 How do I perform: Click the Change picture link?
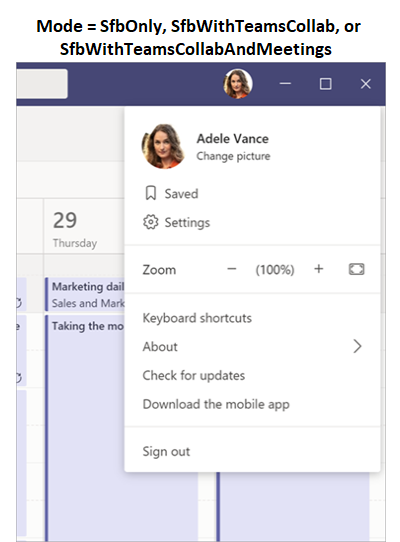[233, 156]
